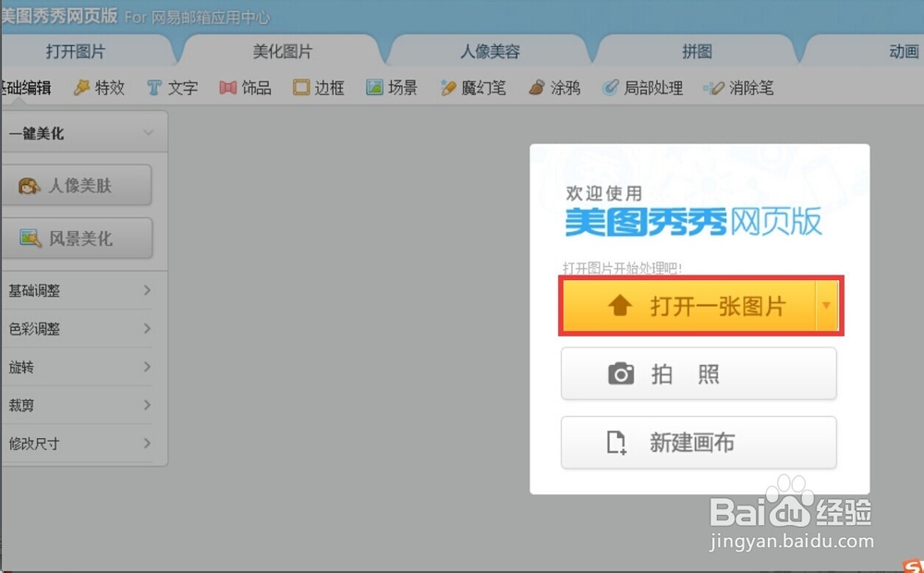924x573 pixels.
Task: Click the 风景美化 button
Action: pos(77,238)
